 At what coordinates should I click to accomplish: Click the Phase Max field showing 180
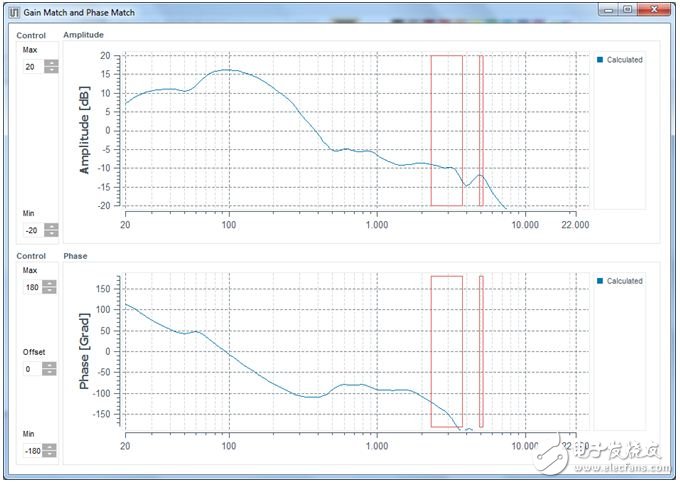click(32, 287)
